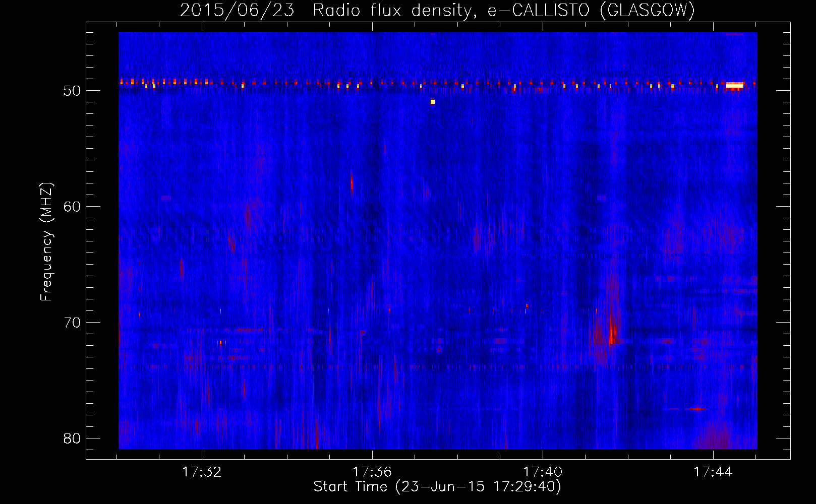The height and width of the screenshot is (504, 816).
Task: Click the 60 frequency tick label
Action: pyautogui.click(x=72, y=207)
